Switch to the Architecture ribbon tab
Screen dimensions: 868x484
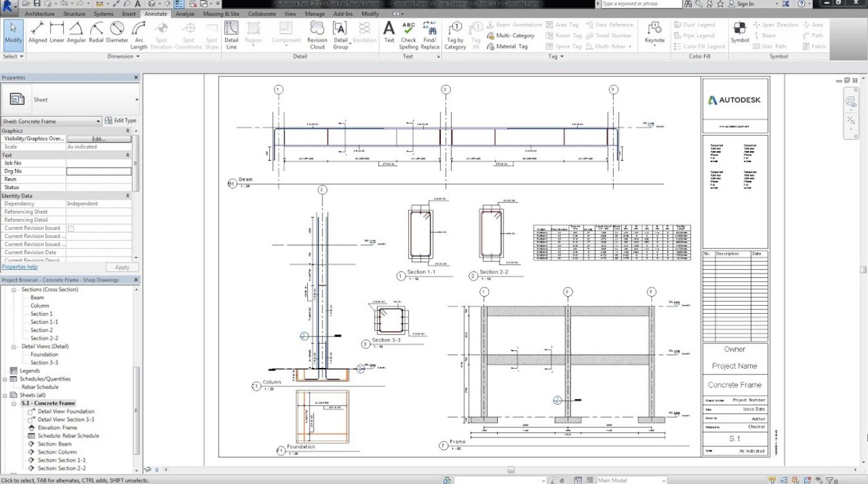39,13
